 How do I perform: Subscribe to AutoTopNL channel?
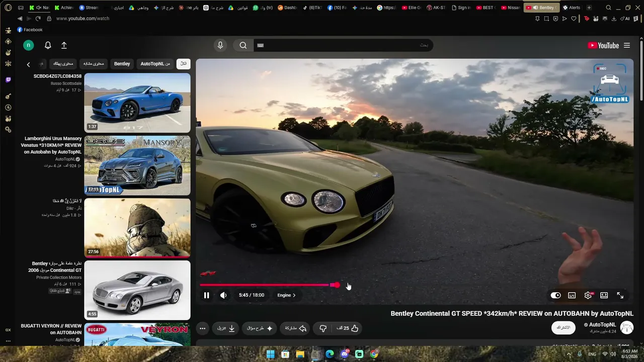tap(563, 328)
